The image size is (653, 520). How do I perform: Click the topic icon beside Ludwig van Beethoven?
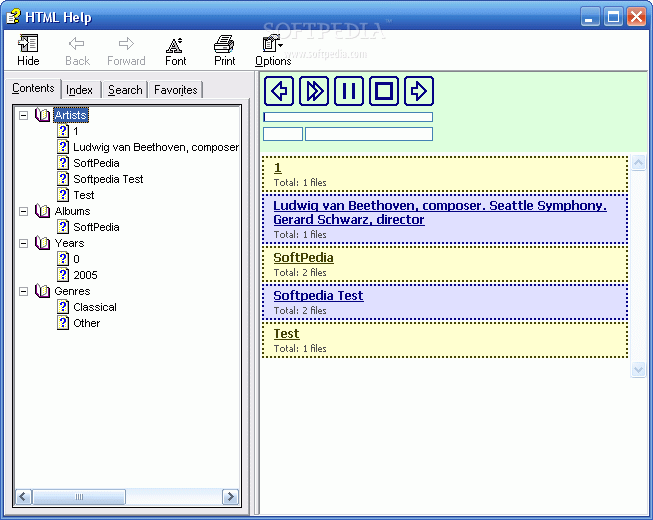point(63,147)
